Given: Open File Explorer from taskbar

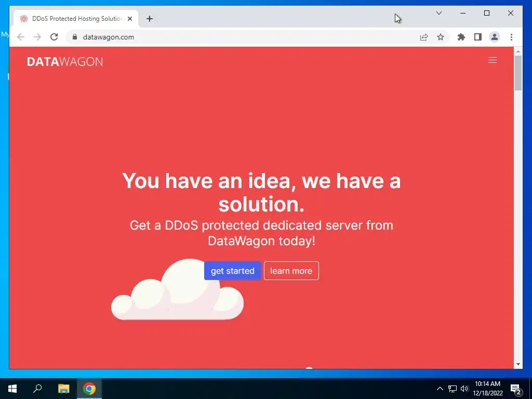Looking at the screenshot, I should (63, 389).
